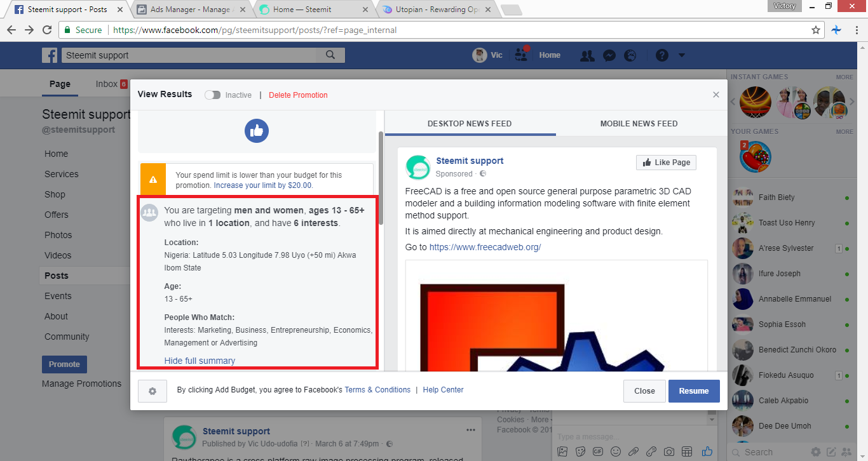
Task: Open chat with Caleb Akpabio
Action: (791, 401)
